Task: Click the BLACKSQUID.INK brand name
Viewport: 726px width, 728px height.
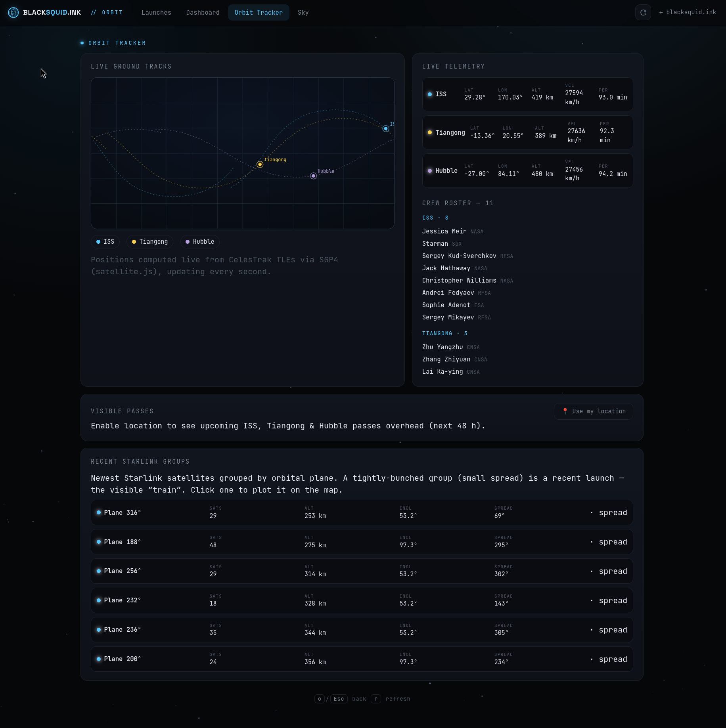Action: (x=52, y=13)
